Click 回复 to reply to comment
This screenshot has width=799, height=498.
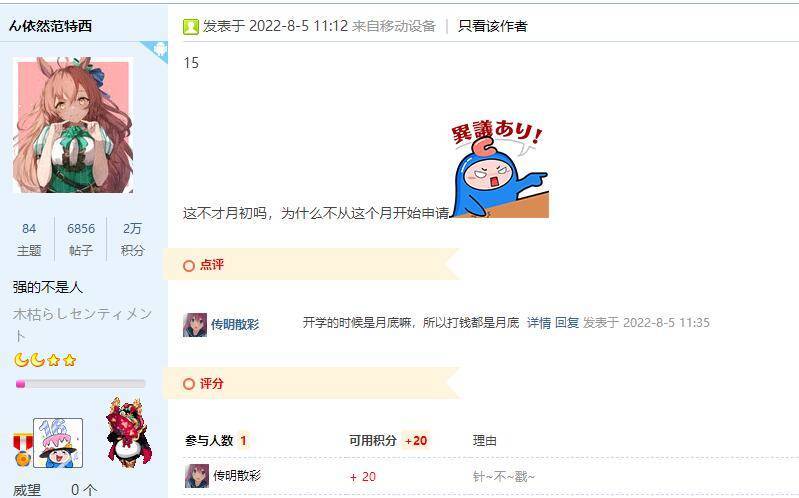(567, 323)
